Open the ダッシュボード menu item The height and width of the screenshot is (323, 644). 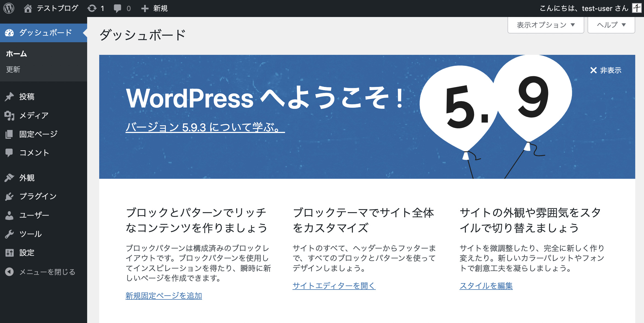click(x=44, y=33)
